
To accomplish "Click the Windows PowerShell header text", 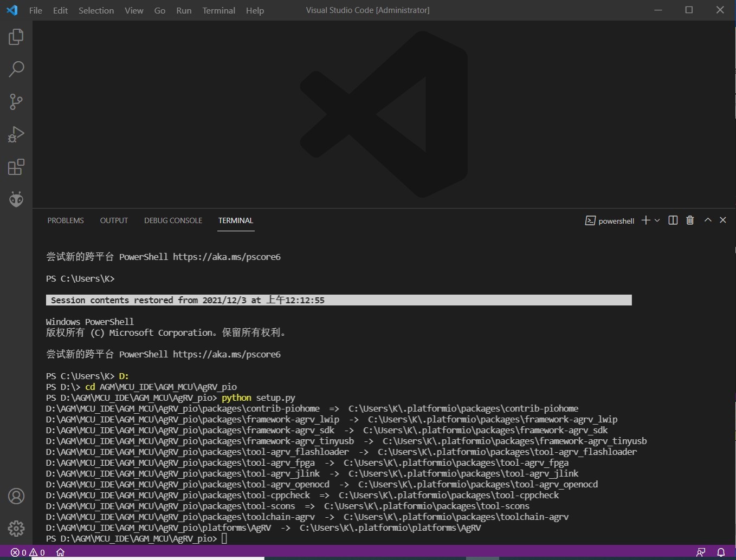I will [90, 322].
